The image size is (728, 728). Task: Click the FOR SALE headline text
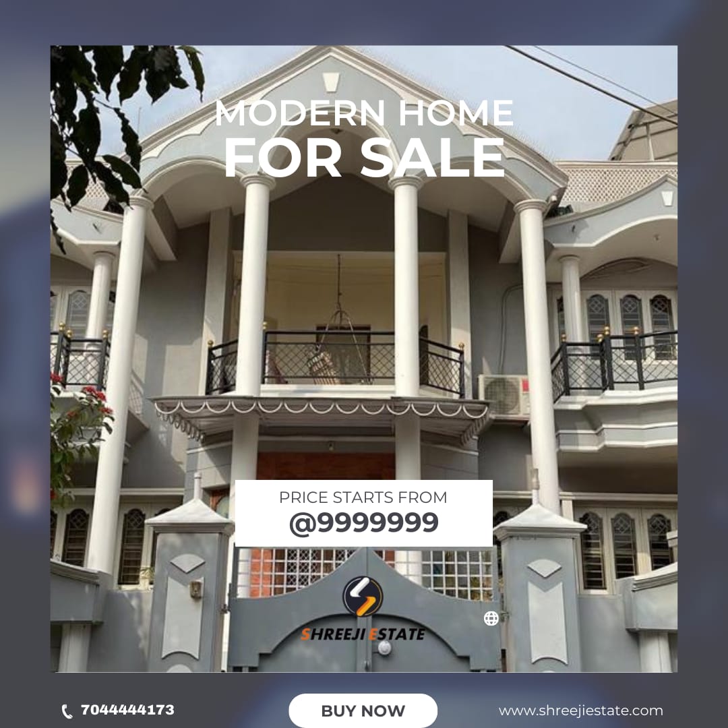pyautogui.click(x=365, y=158)
